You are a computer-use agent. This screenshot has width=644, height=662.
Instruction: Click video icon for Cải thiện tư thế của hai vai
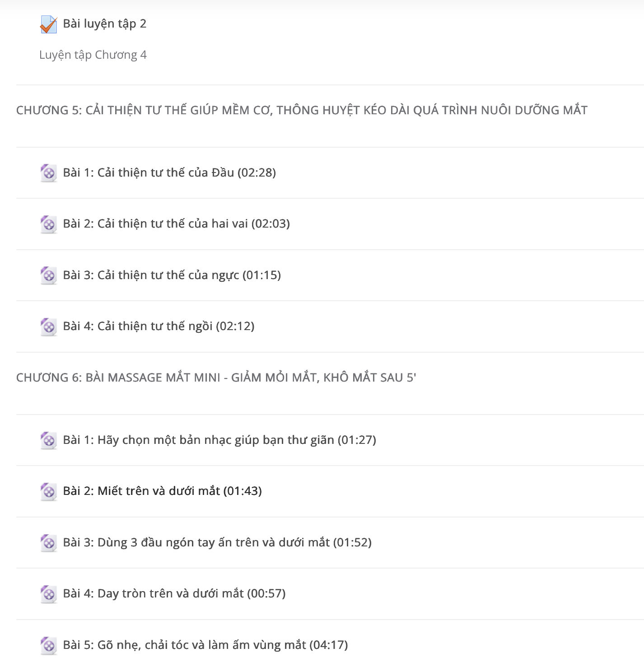point(48,224)
